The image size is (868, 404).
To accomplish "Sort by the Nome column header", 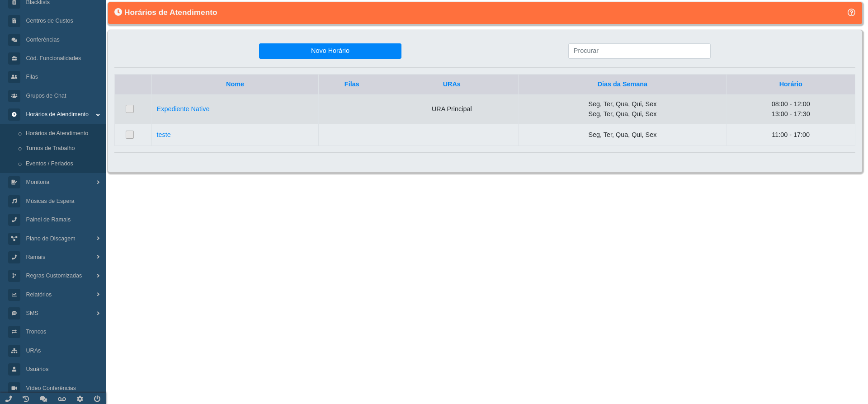I will (235, 84).
